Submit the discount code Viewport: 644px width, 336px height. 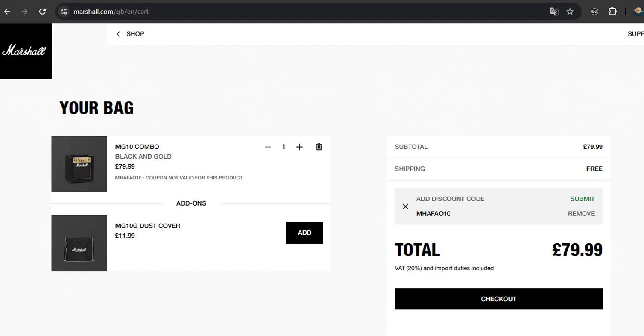click(583, 199)
